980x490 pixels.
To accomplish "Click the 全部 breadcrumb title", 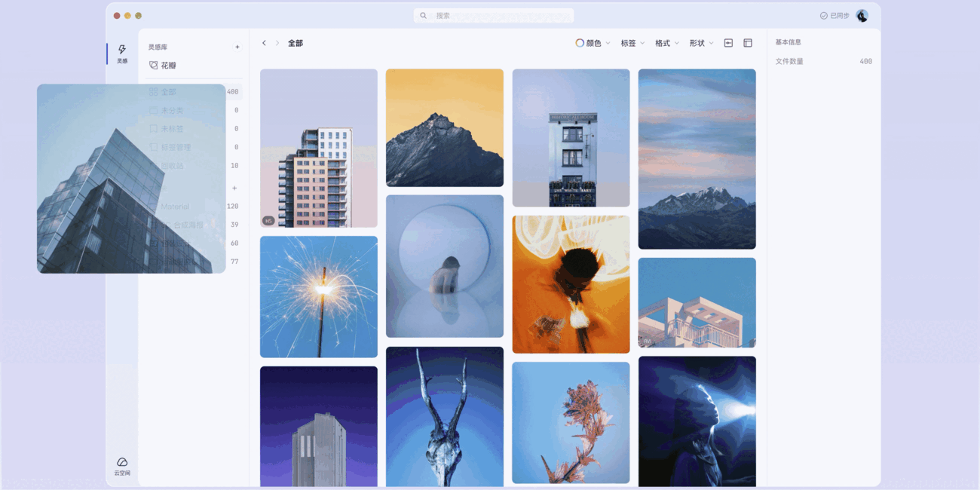I will 296,43.
